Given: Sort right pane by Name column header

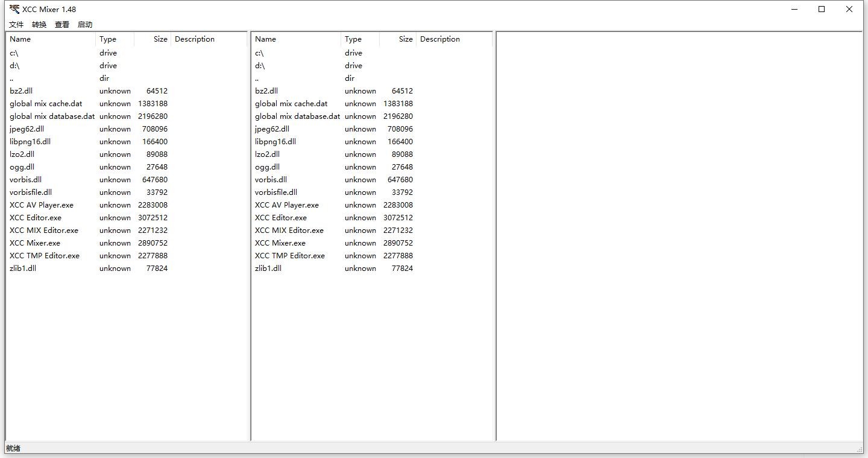Looking at the screenshot, I should pos(296,39).
